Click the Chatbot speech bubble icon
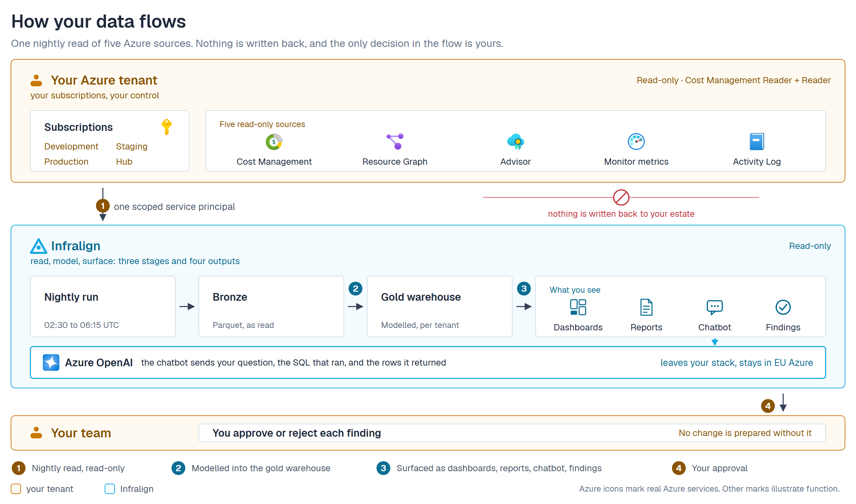The width and height of the screenshot is (856, 504). point(715,307)
